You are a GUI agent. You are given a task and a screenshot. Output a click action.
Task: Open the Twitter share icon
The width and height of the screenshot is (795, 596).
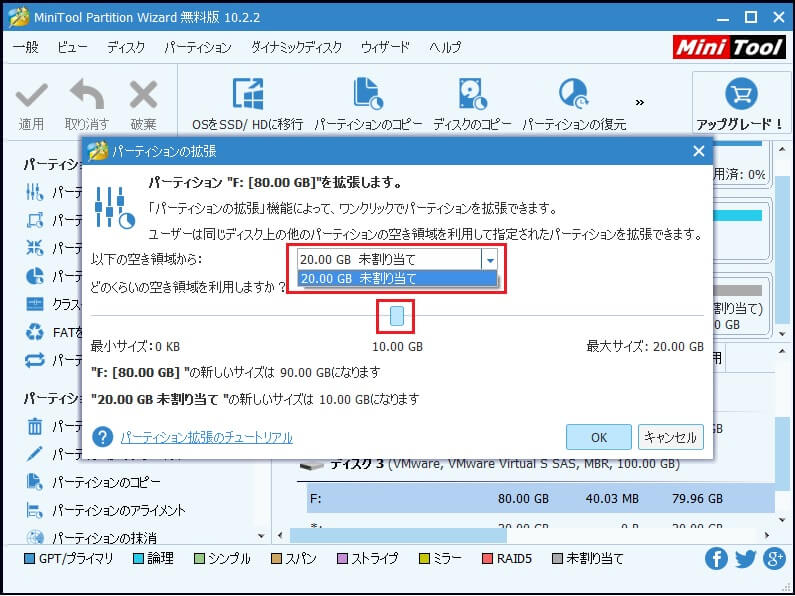(746, 559)
